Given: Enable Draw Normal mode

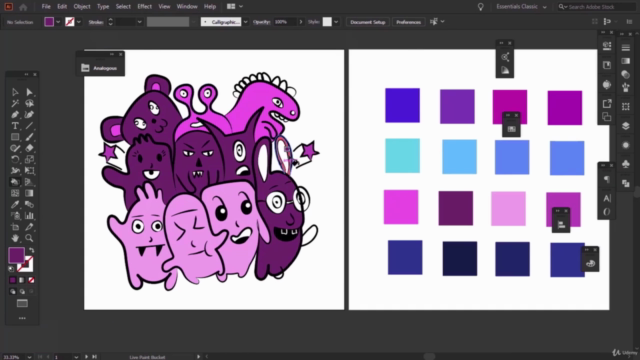Looking at the screenshot, I should coord(12,291).
